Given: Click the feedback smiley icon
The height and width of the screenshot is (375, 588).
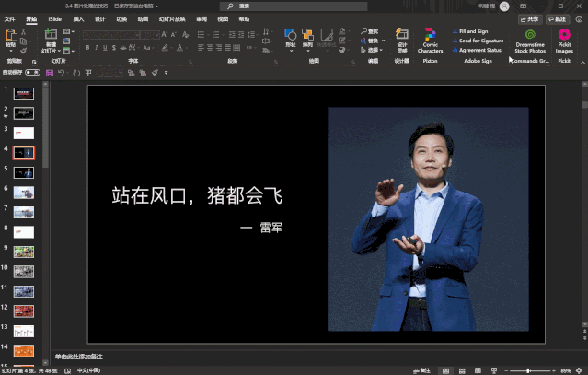Looking at the screenshot, I should 579,19.
